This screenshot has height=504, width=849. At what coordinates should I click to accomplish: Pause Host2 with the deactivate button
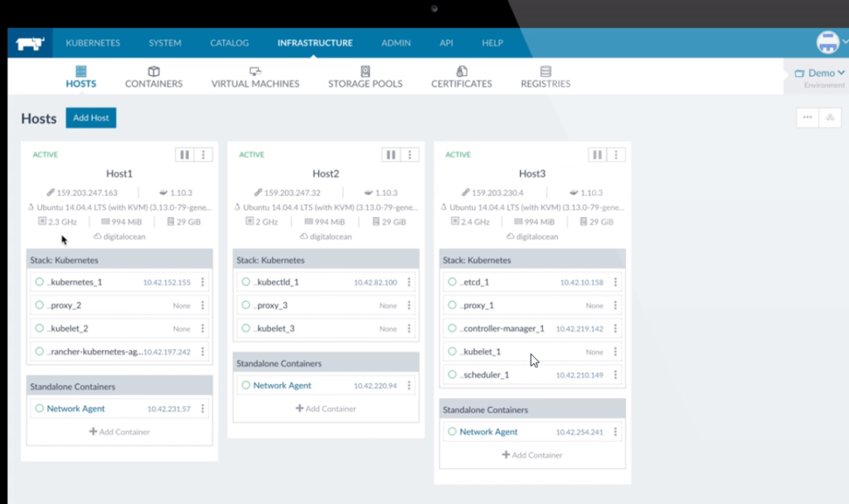391,155
